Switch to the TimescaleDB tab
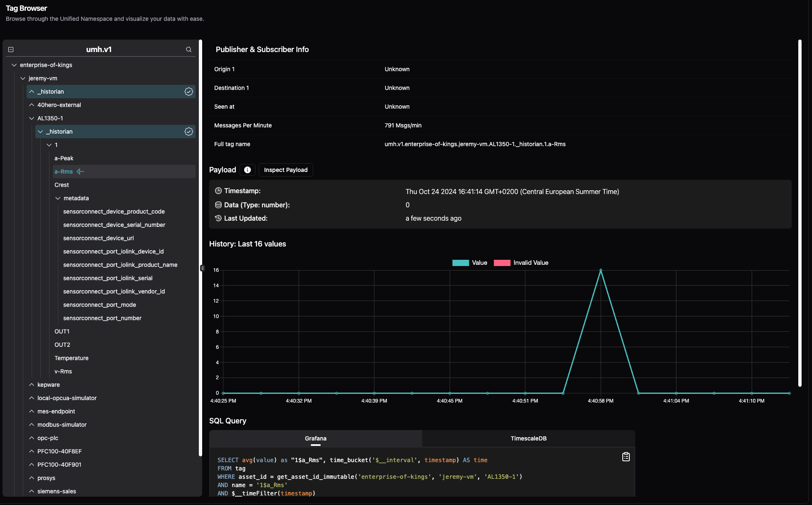Image resolution: width=812 pixels, height=505 pixels. tap(528, 438)
